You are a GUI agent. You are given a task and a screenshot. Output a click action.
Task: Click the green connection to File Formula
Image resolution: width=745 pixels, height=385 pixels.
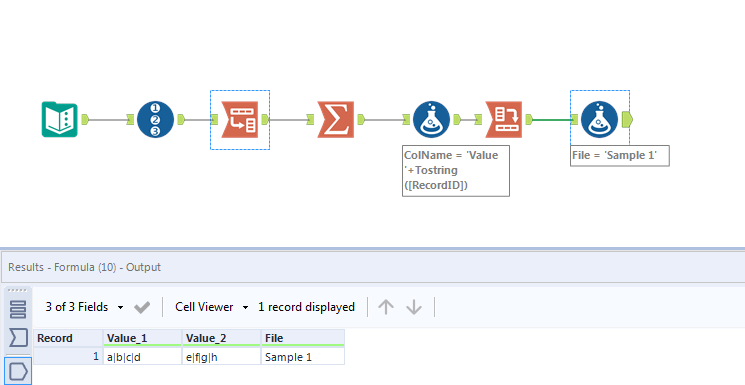551,119
